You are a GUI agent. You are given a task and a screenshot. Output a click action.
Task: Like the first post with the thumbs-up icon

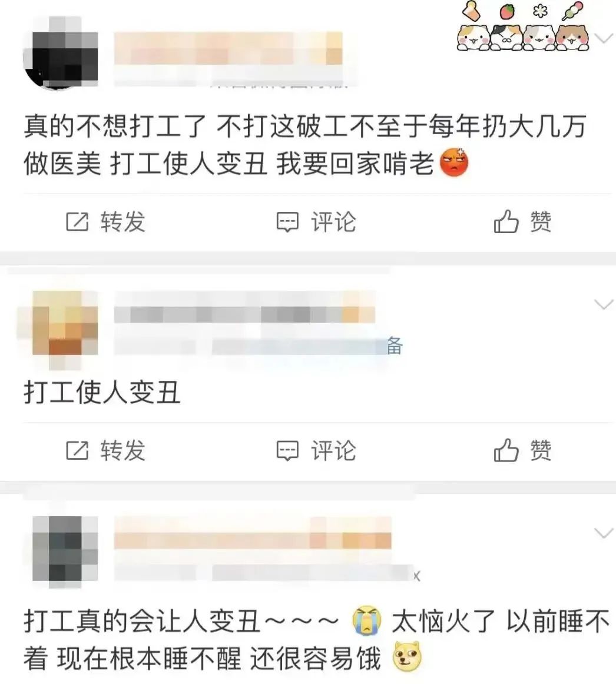tap(506, 221)
